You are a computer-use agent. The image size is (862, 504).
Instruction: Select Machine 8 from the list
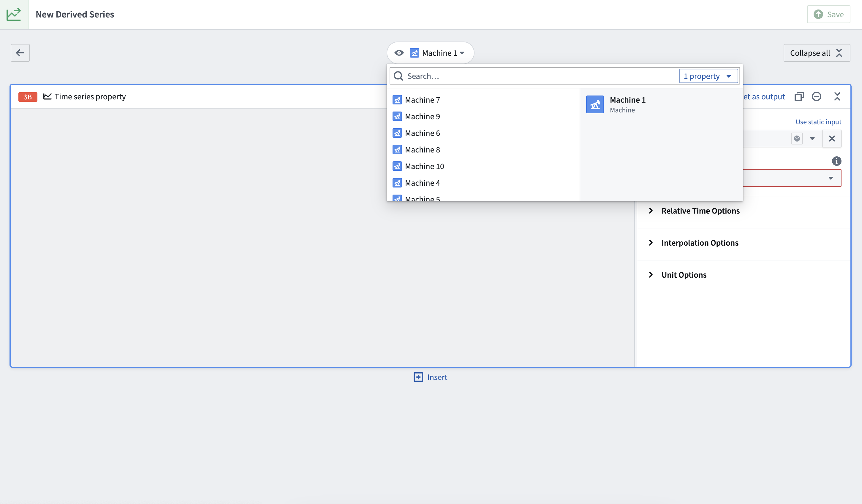click(483, 150)
